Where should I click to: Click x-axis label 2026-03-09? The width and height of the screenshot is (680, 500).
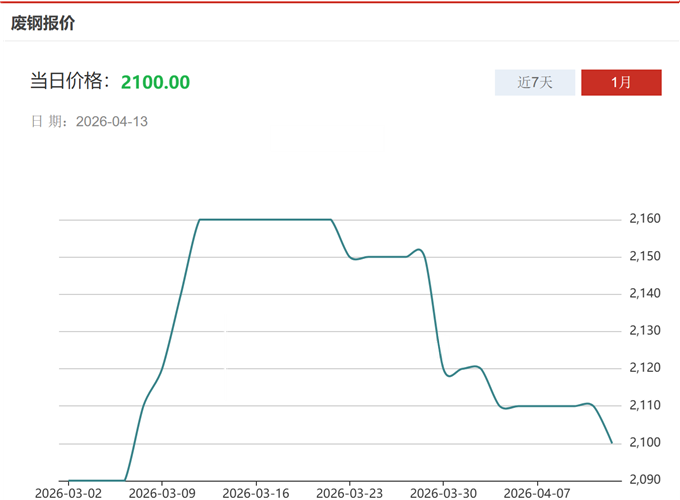(163, 493)
